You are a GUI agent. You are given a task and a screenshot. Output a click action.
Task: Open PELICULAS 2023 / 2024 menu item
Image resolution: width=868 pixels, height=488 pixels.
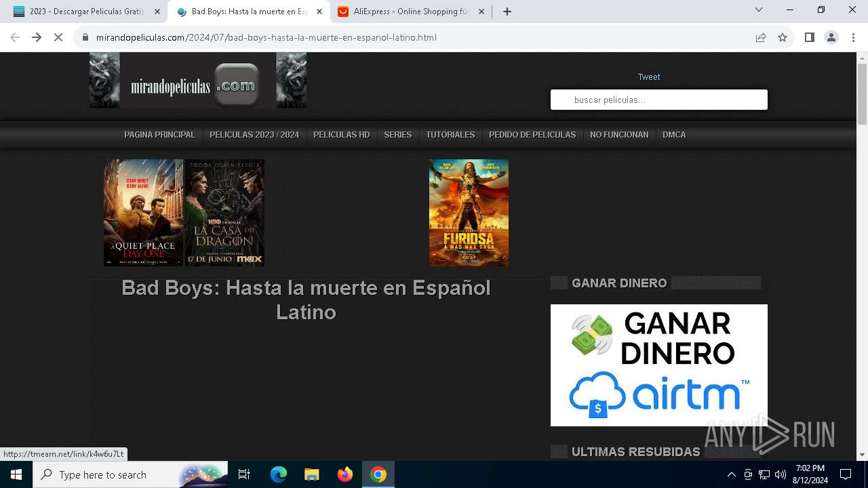point(254,135)
